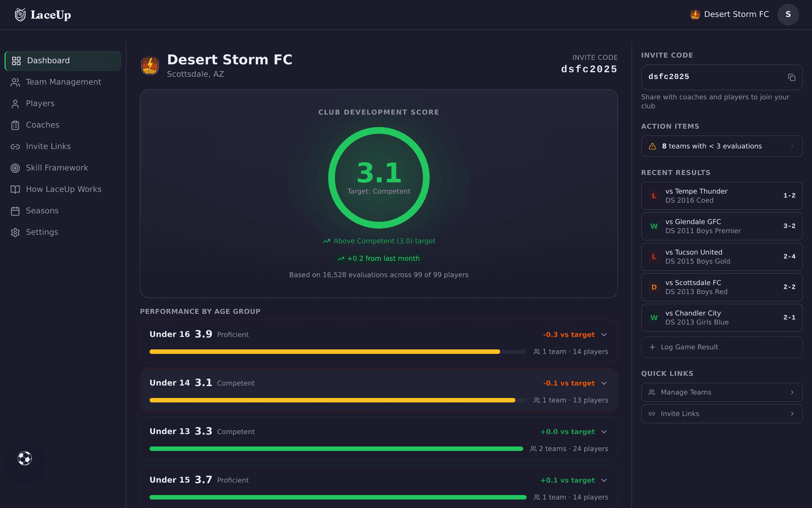The width and height of the screenshot is (812, 508).
Task: Go to Players page
Action: click(63, 104)
